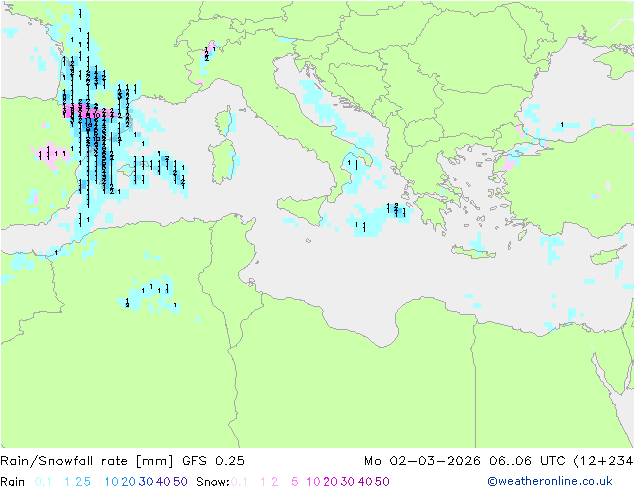The width and height of the screenshot is (634, 490).
Task: Pick the rain legend 10 color value
Action: click(x=112, y=482)
